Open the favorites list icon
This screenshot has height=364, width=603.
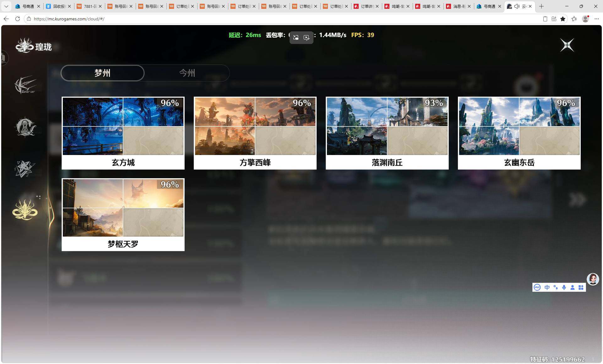574,19
